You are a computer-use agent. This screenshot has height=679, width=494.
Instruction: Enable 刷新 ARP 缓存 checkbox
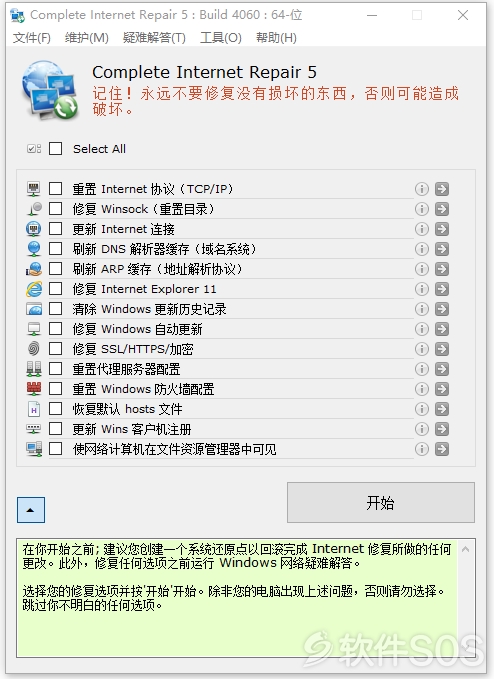55,268
